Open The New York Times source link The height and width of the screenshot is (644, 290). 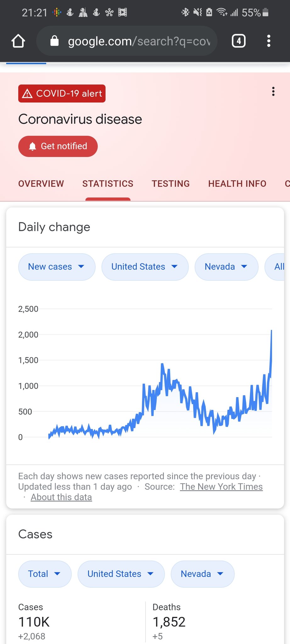coord(221,486)
